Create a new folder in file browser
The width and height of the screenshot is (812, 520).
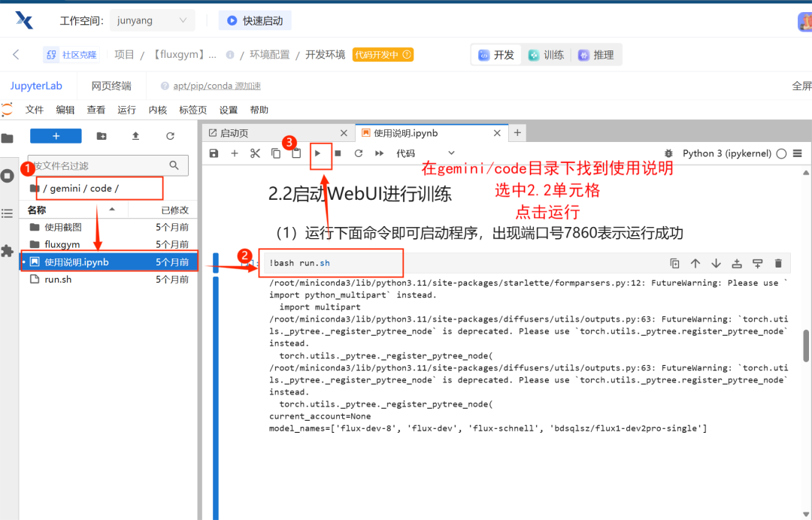pos(101,135)
